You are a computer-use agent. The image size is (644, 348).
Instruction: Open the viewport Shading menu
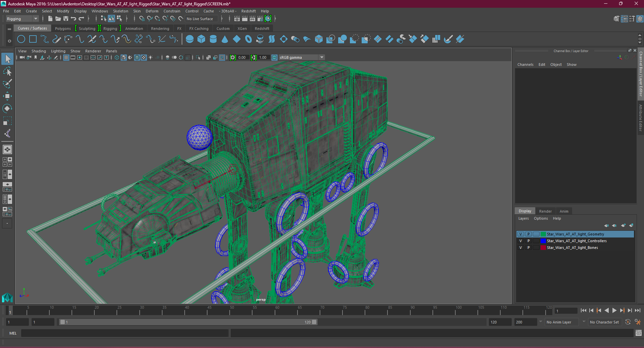[x=39, y=51]
